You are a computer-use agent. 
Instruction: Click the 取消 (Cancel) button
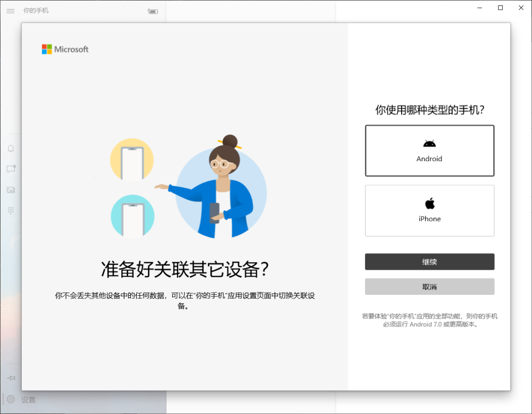(429, 287)
